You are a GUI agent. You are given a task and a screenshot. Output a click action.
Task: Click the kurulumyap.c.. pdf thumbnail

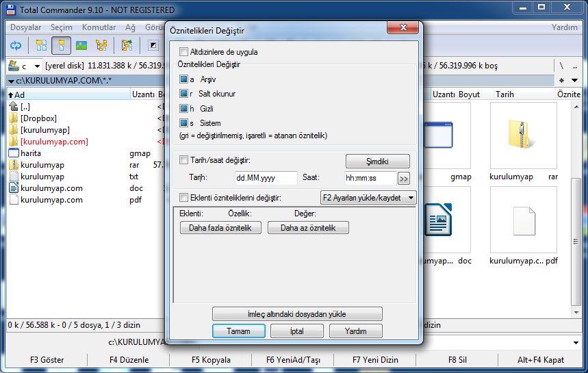tap(523, 220)
